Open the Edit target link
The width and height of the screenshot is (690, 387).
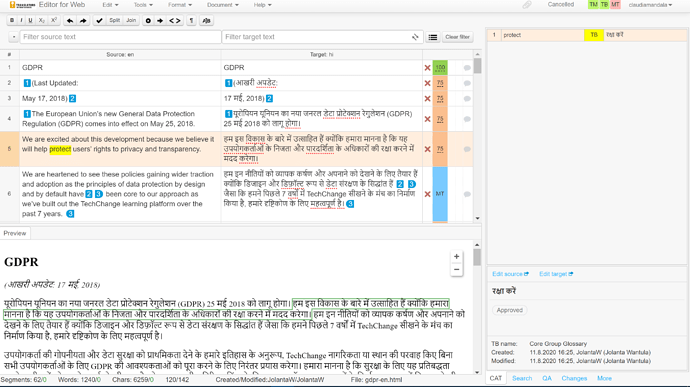pos(556,274)
